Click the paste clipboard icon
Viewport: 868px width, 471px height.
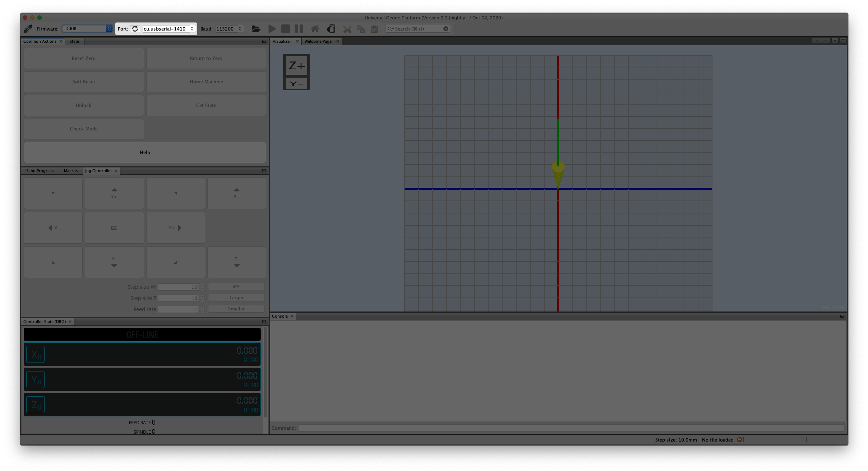point(374,29)
